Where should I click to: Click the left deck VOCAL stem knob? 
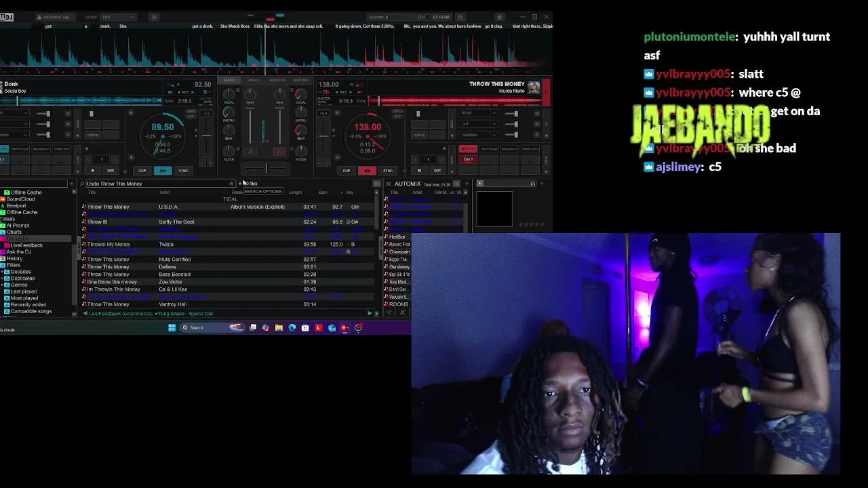229,94
